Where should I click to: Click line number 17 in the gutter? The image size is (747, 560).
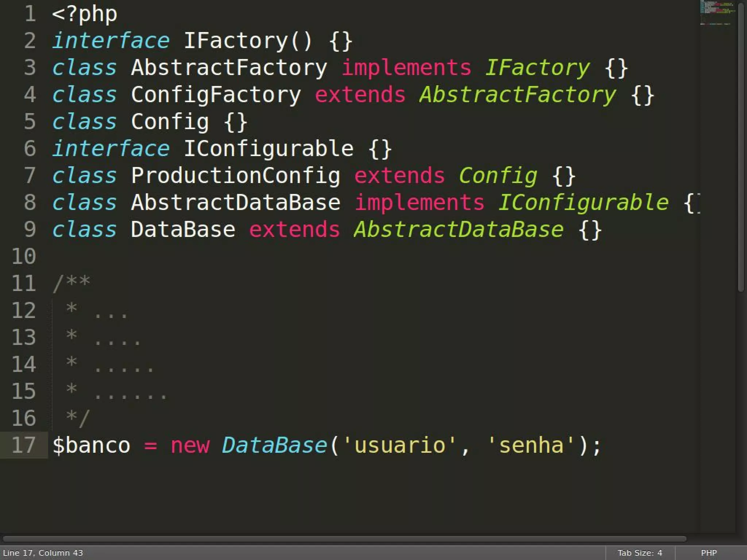(24, 445)
